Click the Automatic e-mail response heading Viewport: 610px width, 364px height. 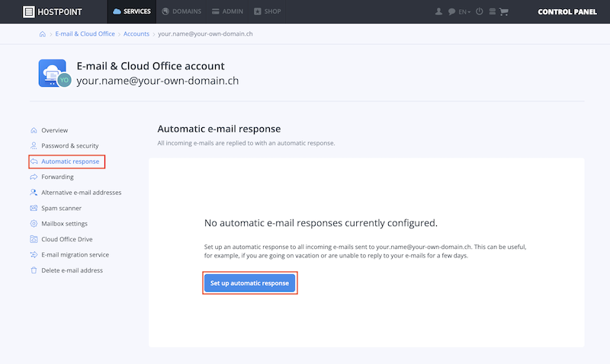point(219,129)
